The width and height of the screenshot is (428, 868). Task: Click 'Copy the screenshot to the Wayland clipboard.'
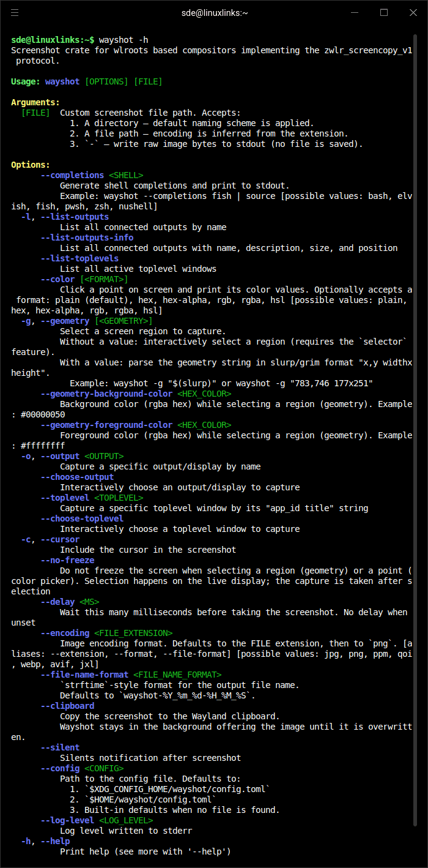tap(170, 716)
